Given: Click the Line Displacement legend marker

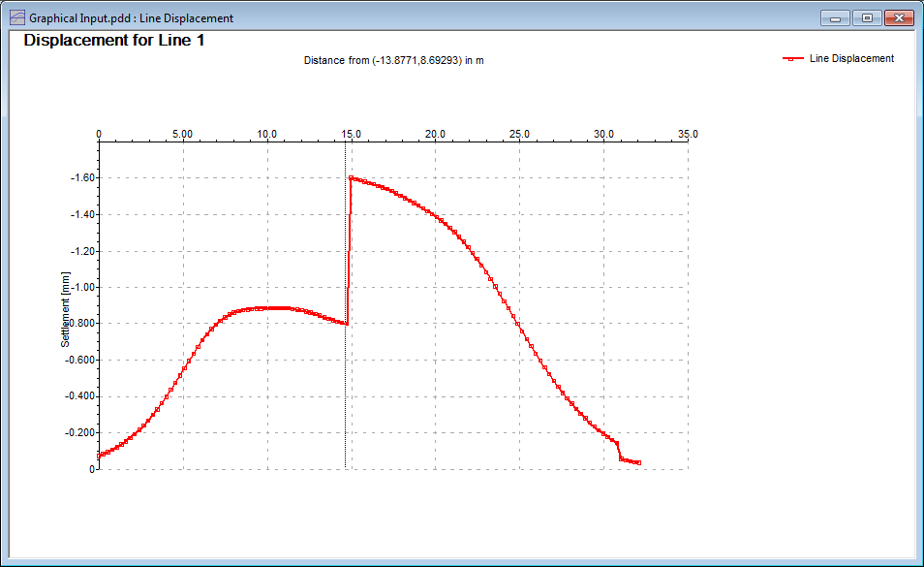Looking at the screenshot, I should [x=792, y=58].
